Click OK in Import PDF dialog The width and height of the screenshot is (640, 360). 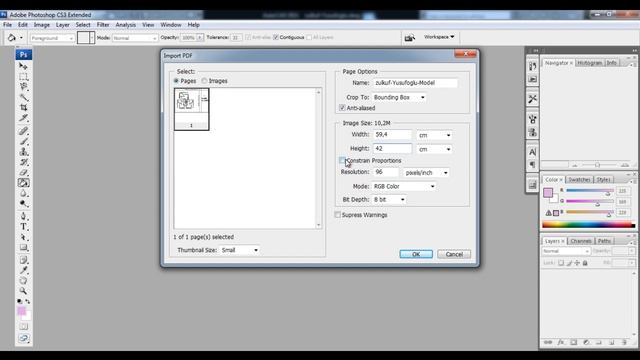pyautogui.click(x=416, y=254)
